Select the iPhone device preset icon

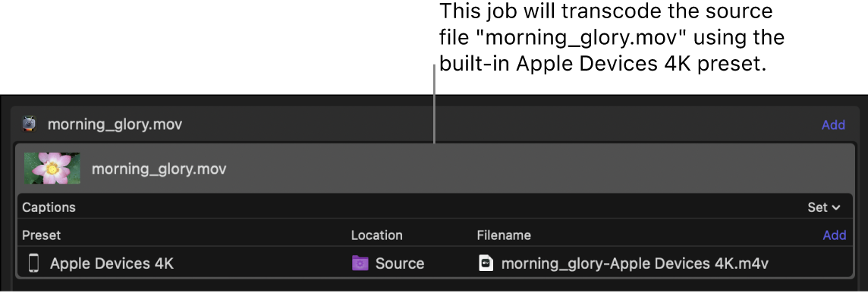pos(33,263)
